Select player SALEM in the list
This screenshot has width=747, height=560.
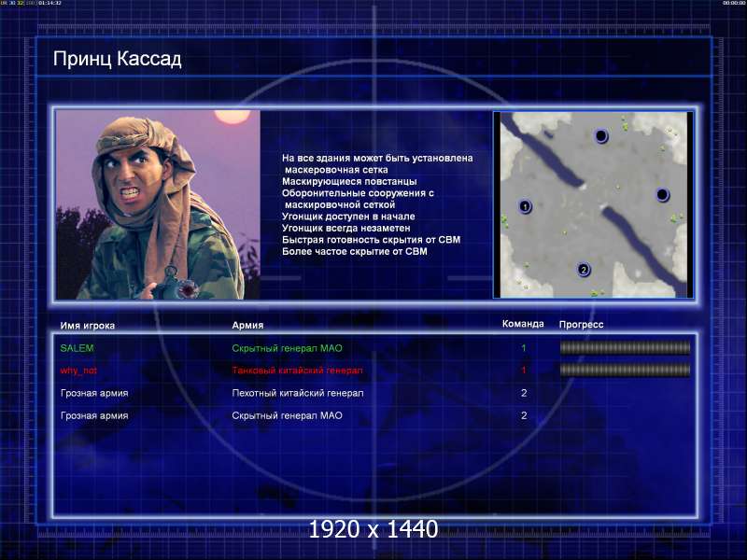(x=77, y=348)
